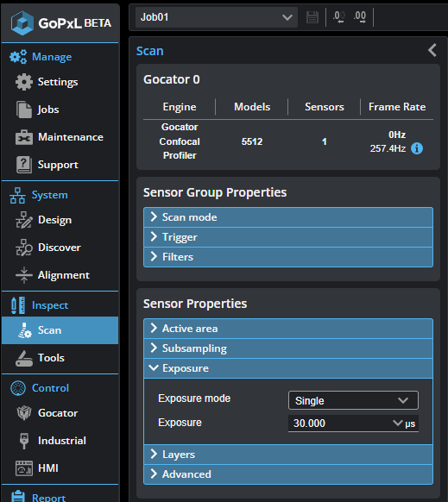This screenshot has width=448, height=502.
Task: Click the Report clipboard icon
Action: pyautogui.click(x=18, y=497)
